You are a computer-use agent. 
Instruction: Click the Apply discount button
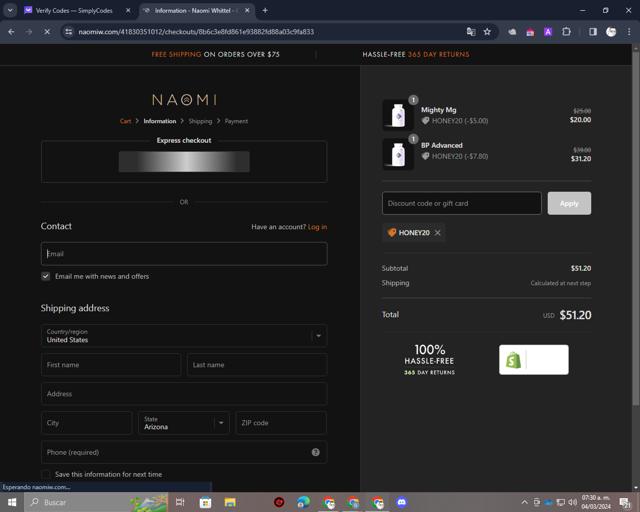tap(569, 203)
